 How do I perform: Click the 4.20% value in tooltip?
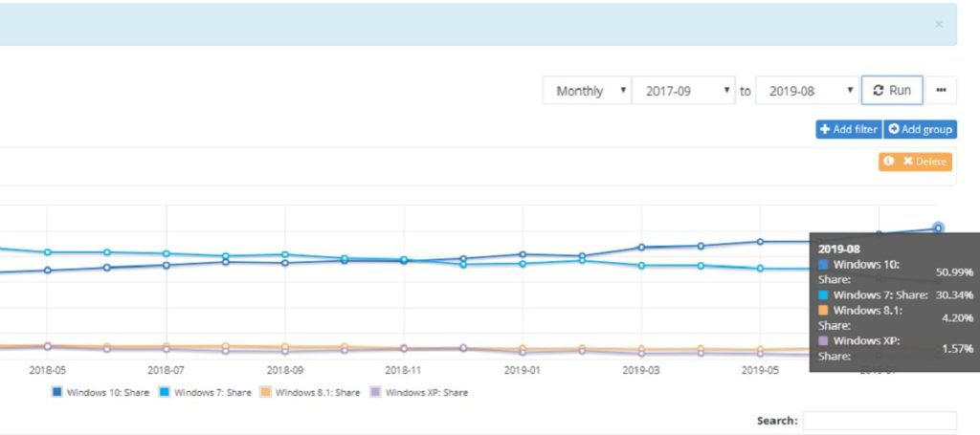(x=957, y=317)
